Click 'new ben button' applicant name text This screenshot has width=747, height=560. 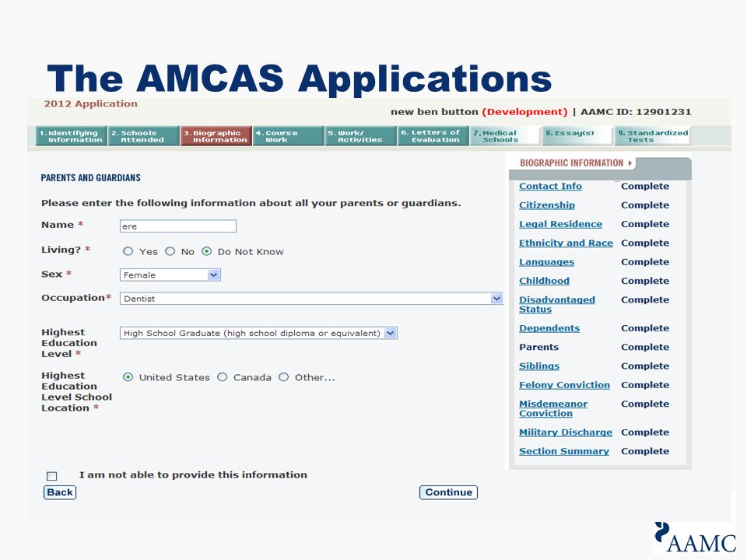434,112
